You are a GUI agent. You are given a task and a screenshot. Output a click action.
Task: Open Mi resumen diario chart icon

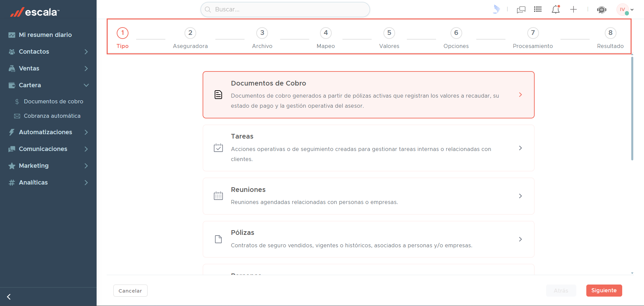[x=12, y=35]
